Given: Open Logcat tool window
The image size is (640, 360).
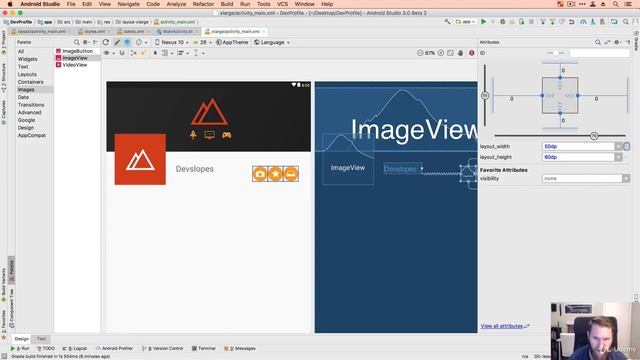Looking at the screenshot, I should tap(75, 349).
